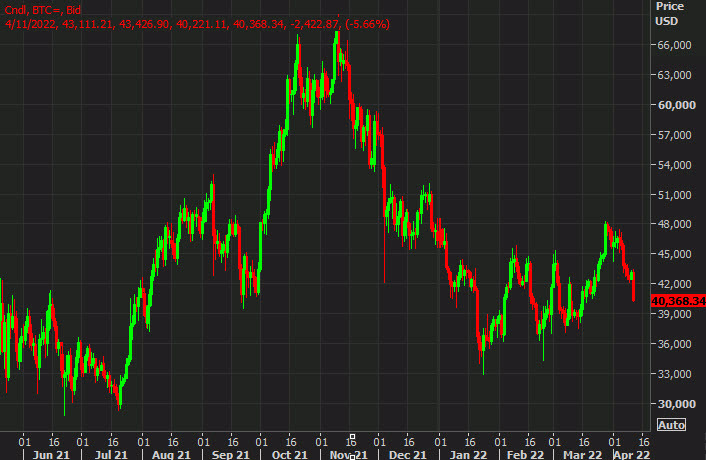Select the Dec 21 label on time axis
The width and height of the screenshot is (706, 460).
410,454
